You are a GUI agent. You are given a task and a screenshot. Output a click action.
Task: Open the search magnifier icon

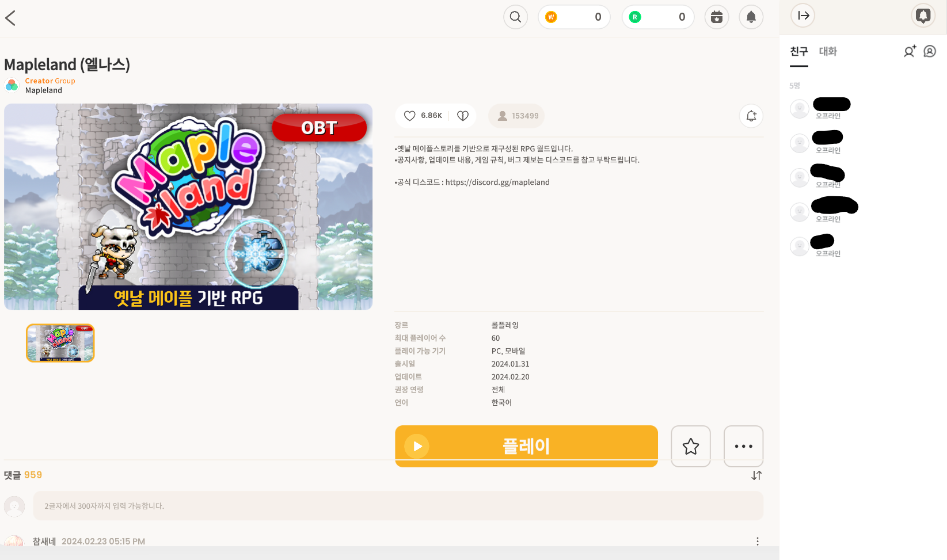click(515, 17)
